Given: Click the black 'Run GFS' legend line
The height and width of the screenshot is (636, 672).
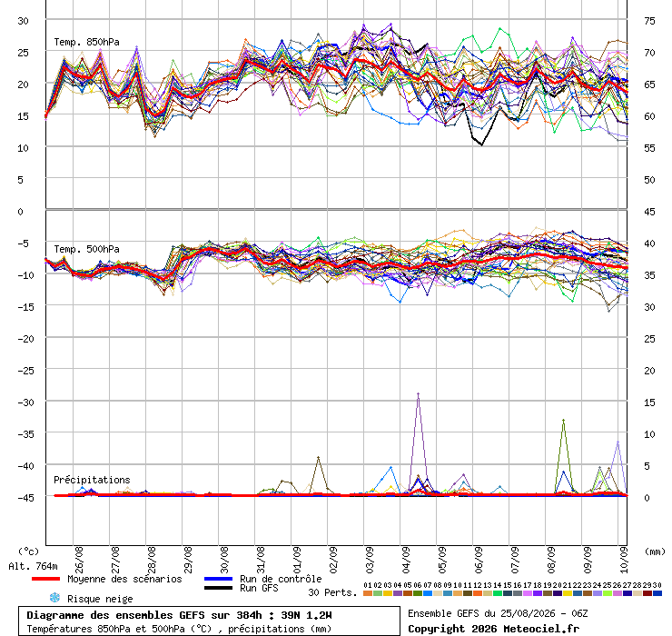Looking at the screenshot, I should click(219, 588).
